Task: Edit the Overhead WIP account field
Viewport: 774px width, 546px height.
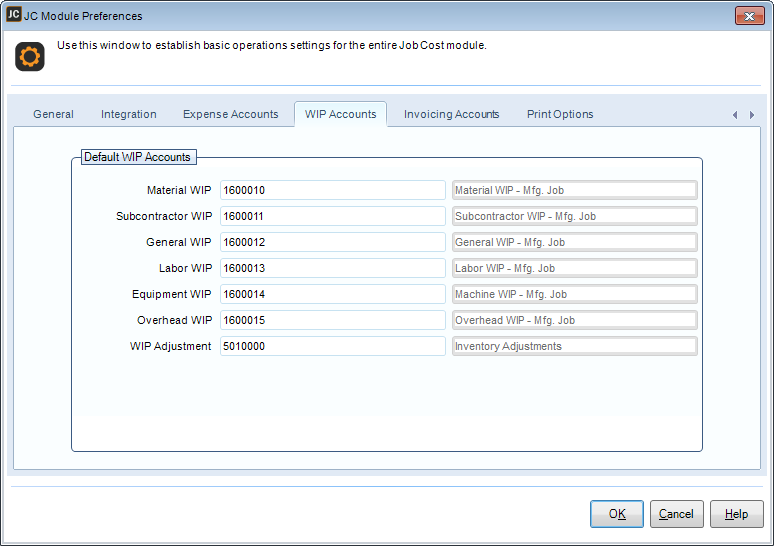Action: 332,320
